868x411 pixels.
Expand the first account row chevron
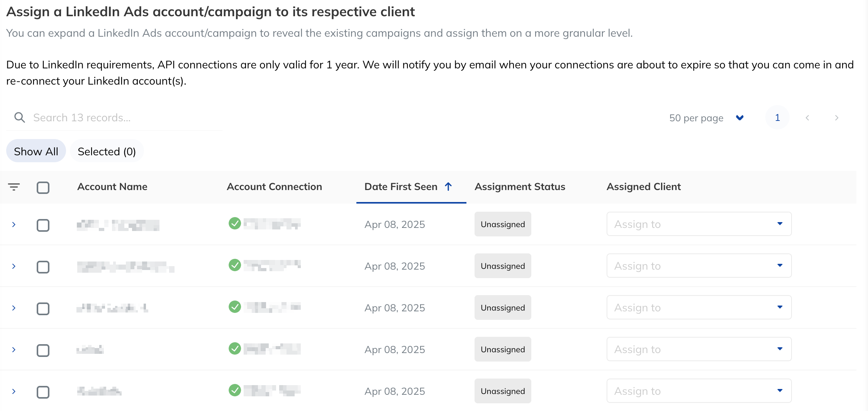(x=14, y=224)
